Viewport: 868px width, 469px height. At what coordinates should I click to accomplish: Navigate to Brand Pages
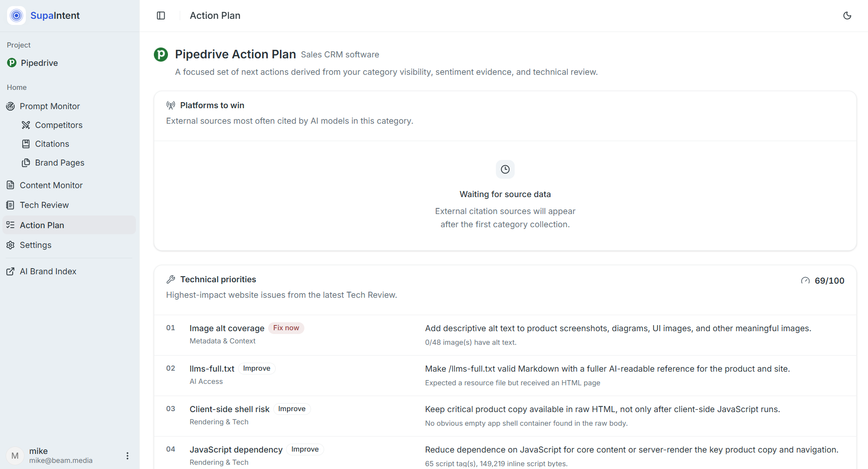[60, 163]
